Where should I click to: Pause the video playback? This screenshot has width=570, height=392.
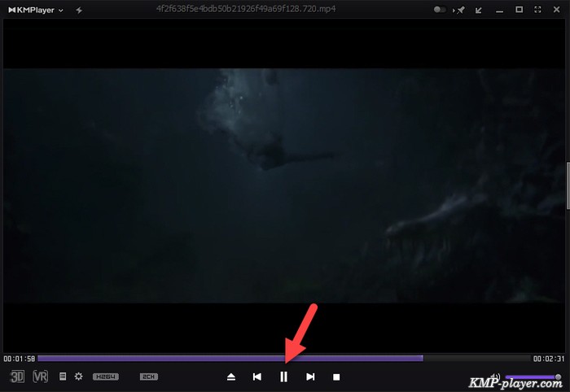(283, 377)
